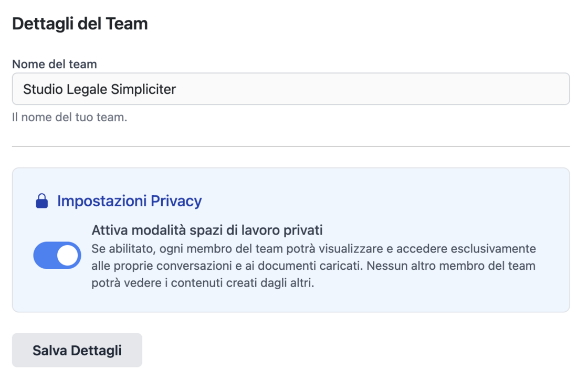Click the description line starting with alle proprie conversazioni
Viewport: 588px width, 380px height.
click(313, 266)
